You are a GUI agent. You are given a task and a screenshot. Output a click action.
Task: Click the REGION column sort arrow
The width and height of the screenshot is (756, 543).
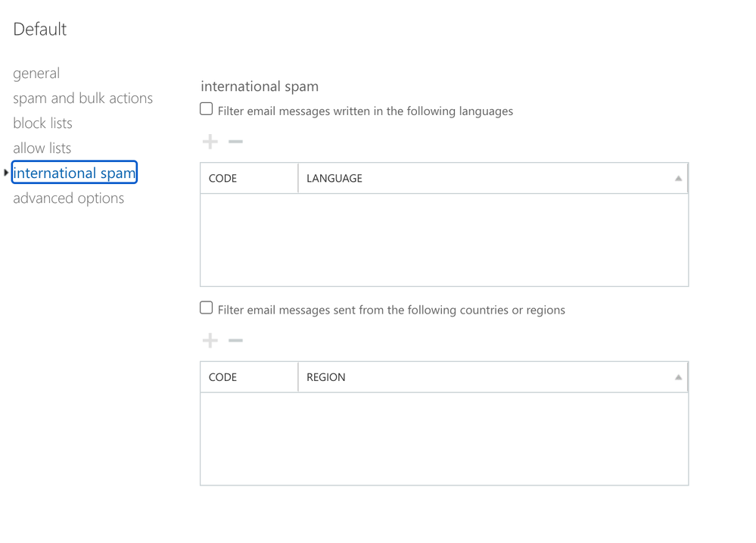click(x=678, y=377)
